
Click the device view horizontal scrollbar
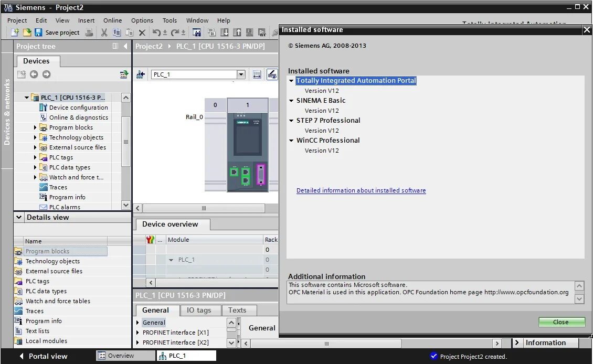(x=204, y=208)
